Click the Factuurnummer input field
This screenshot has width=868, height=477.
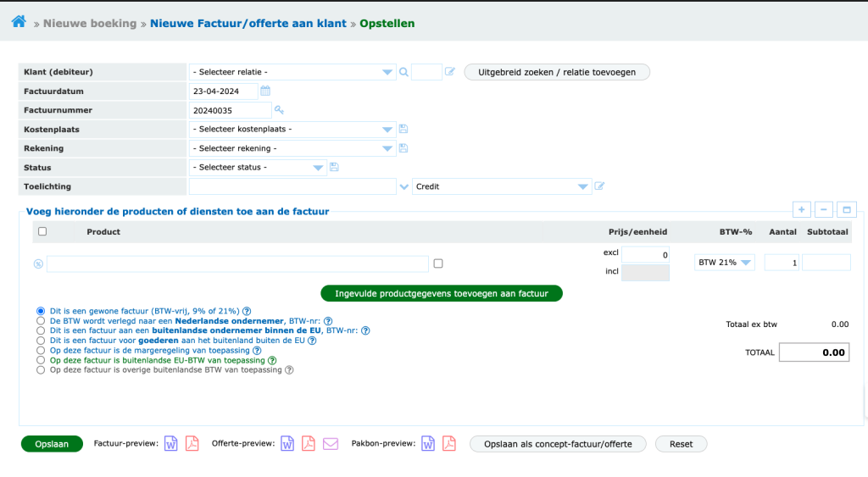pyautogui.click(x=230, y=110)
